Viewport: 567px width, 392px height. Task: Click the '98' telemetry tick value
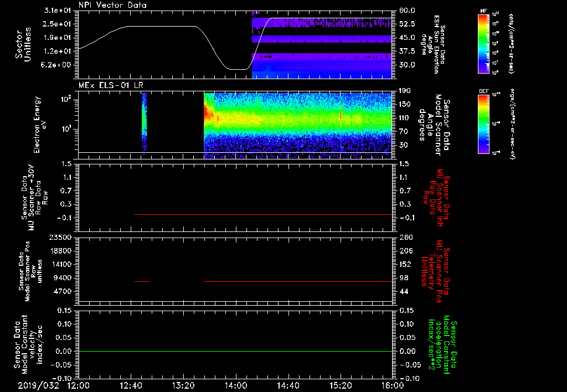[404, 278]
